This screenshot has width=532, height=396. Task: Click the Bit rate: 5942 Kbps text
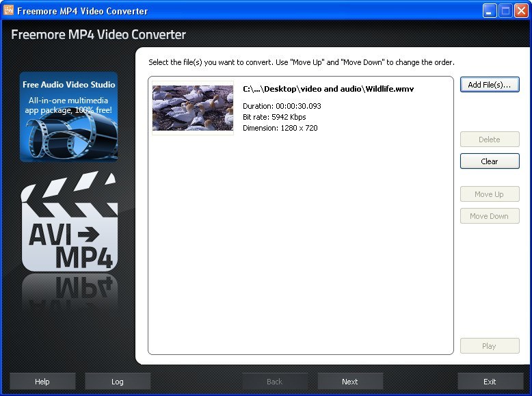click(x=274, y=117)
